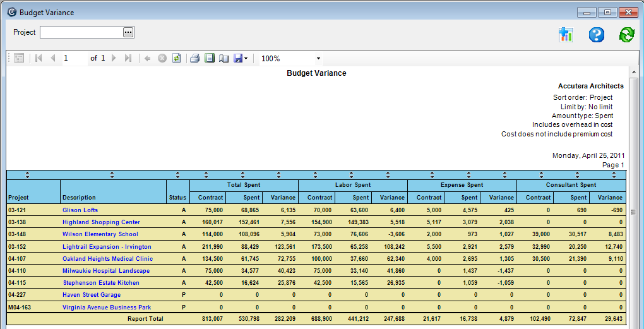Click the Virginia Avenue Business Park link
Image resolution: width=644 pixels, height=329 pixels.
pyautogui.click(x=107, y=308)
